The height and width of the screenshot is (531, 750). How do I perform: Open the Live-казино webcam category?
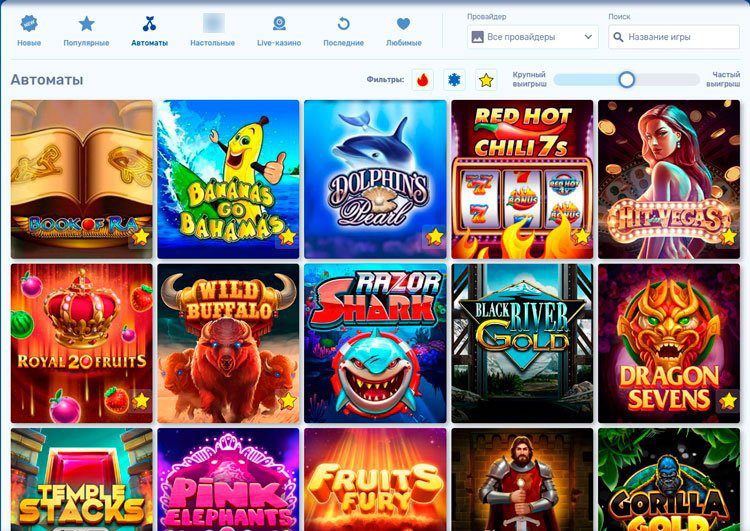click(x=279, y=31)
